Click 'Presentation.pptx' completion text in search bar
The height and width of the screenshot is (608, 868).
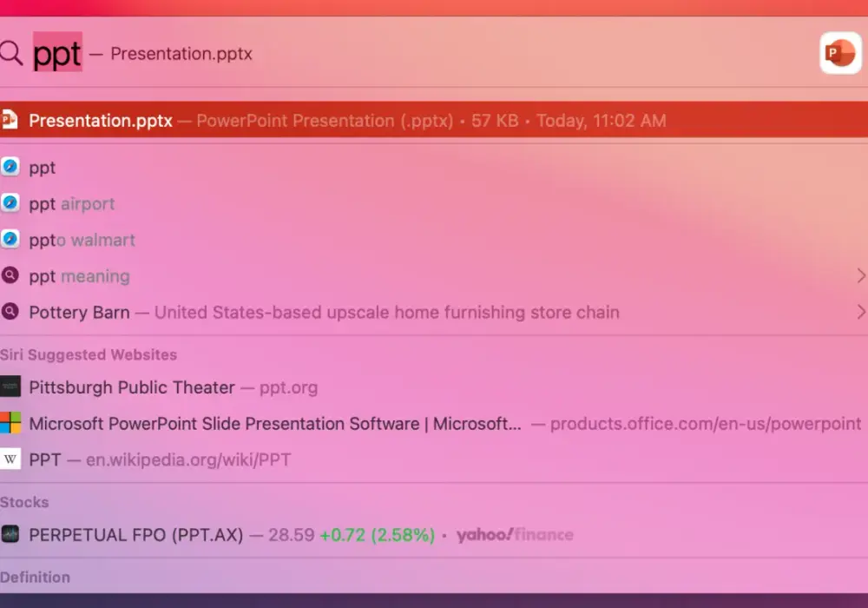coord(181,54)
